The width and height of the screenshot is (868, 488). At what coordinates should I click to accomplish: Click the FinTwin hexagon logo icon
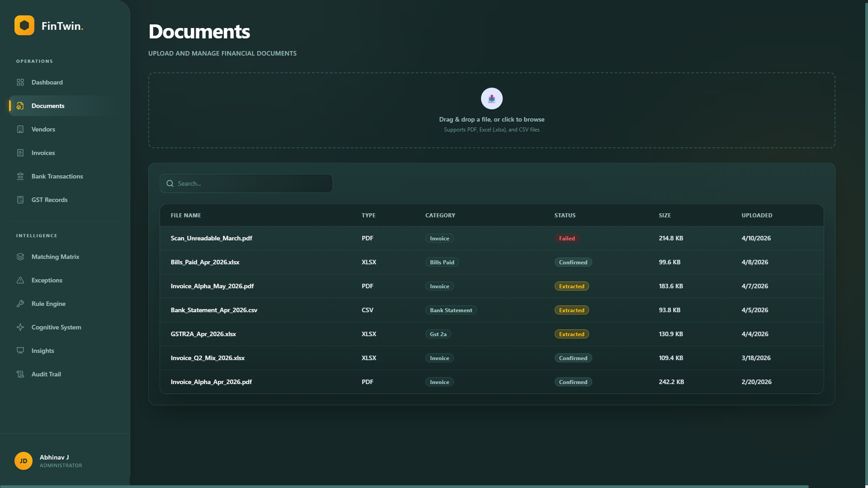click(x=24, y=25)
